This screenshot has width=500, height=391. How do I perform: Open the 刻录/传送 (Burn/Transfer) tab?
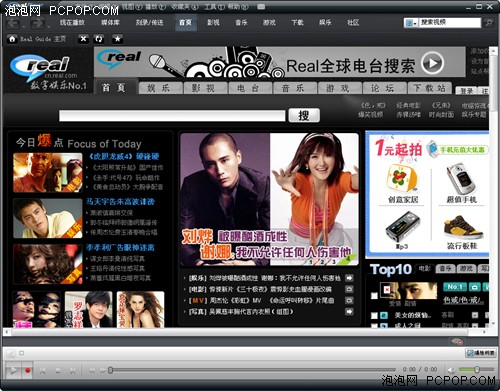coord(149,23)
